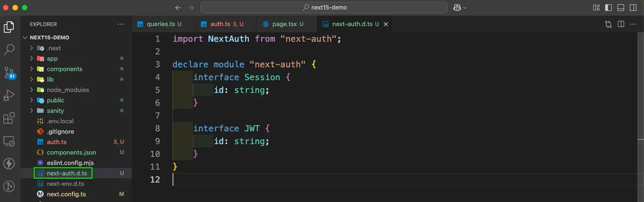Select line 1 via its line number

(158, 39)
